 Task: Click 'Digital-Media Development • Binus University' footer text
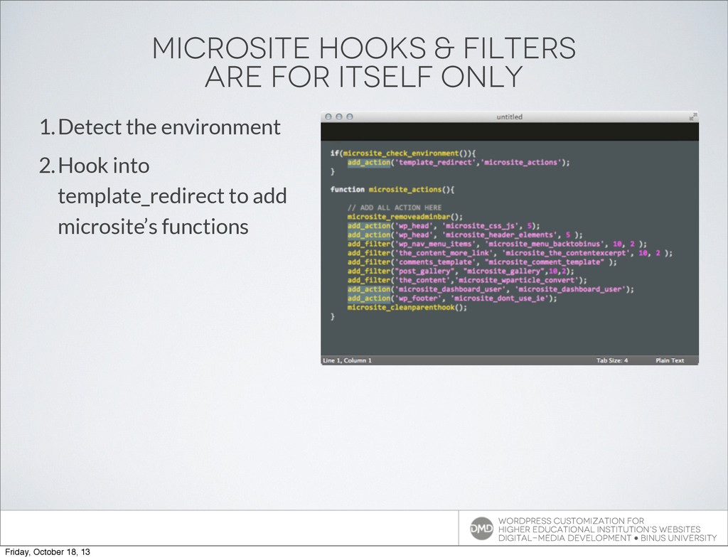(x=608, y=538)
